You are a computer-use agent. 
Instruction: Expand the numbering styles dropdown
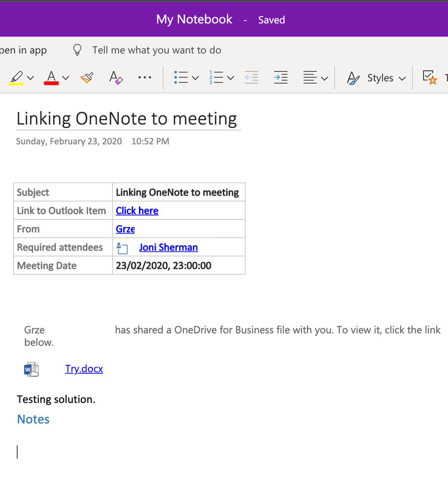pos(231,78)
